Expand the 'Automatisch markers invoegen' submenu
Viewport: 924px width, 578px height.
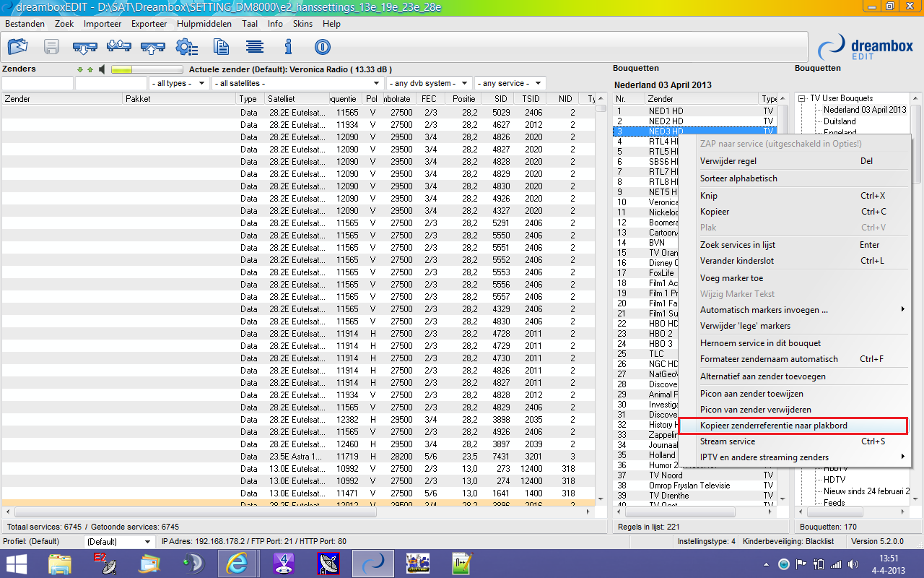coord(794,310)
